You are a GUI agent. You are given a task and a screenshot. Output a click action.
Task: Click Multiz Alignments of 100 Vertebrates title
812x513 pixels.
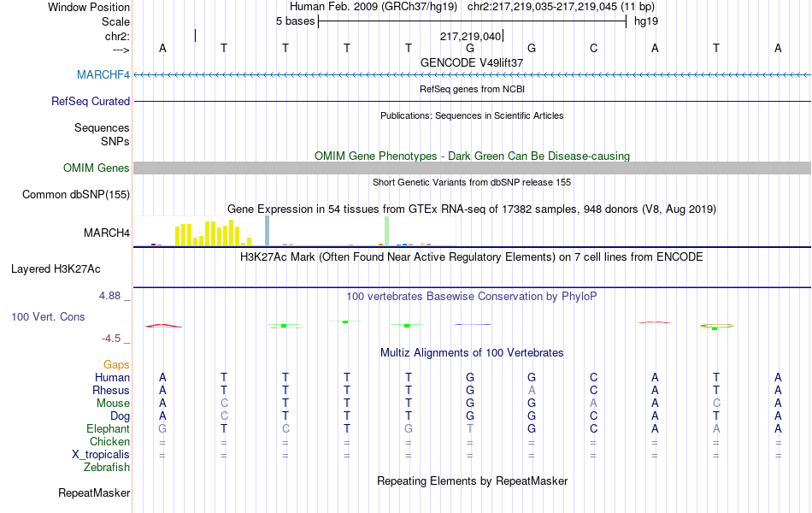click(472, 353)
